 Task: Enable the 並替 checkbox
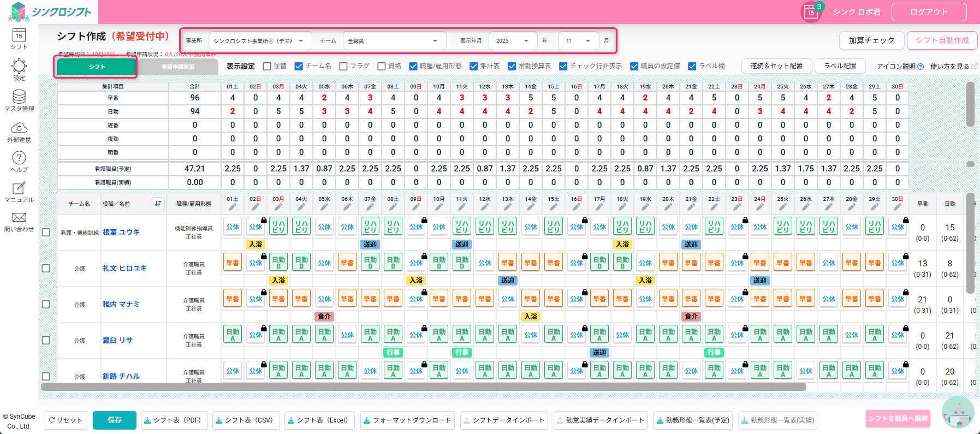[267, 66]
